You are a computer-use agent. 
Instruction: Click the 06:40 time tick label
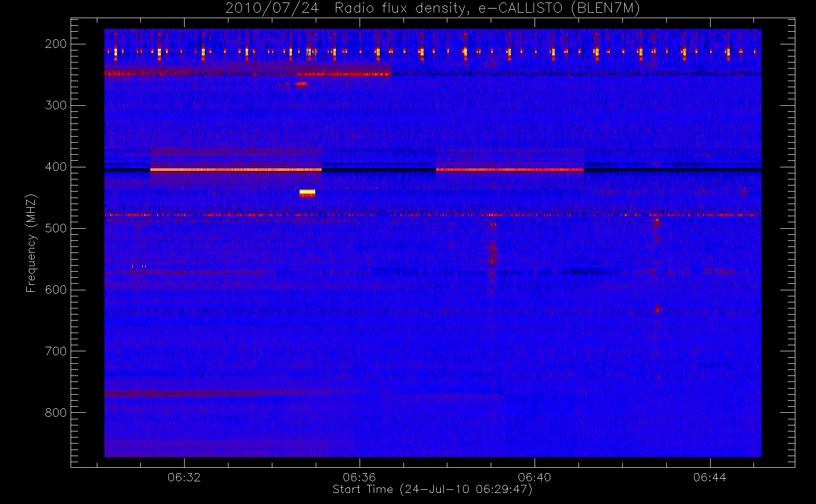point(535,477)
